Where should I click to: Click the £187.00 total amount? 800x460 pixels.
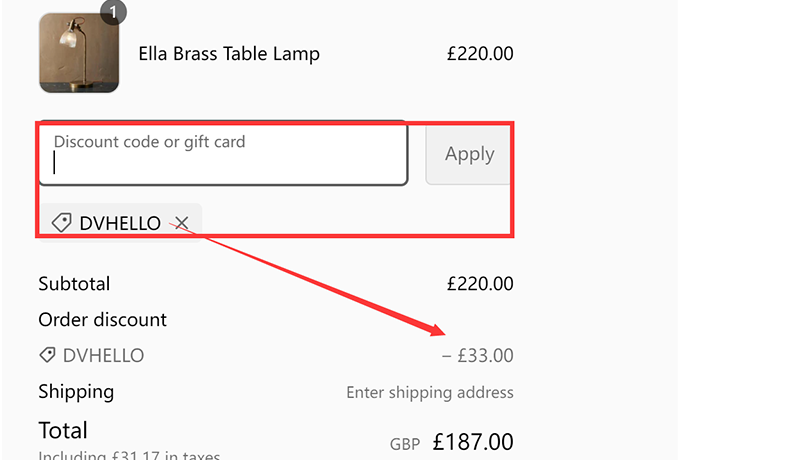[473, 441]
